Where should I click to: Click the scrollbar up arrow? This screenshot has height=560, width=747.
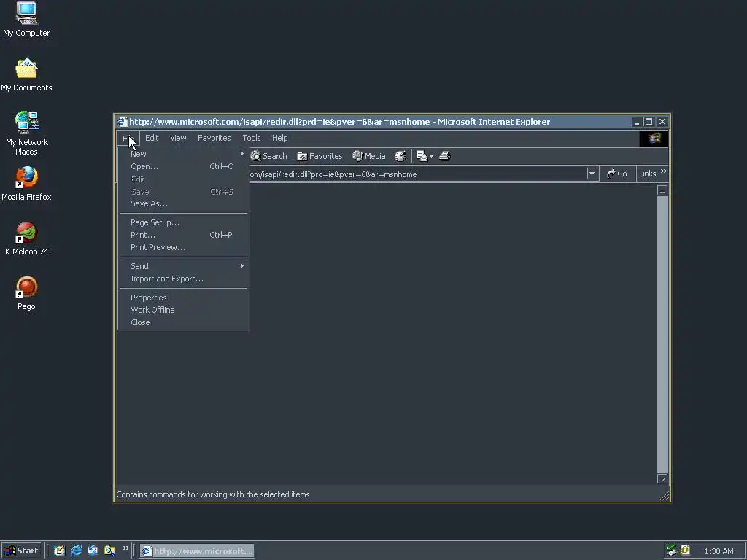coord(662,190)
